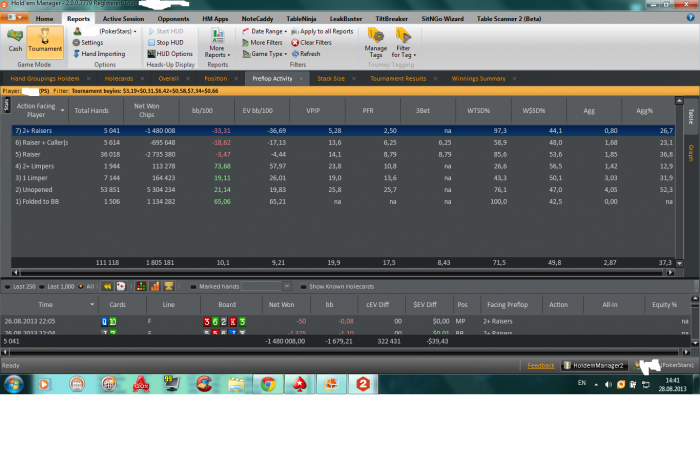This screenshot has width=700, height=462.
Task: Select the Last 250 radio option
Action: coord(20,287)
